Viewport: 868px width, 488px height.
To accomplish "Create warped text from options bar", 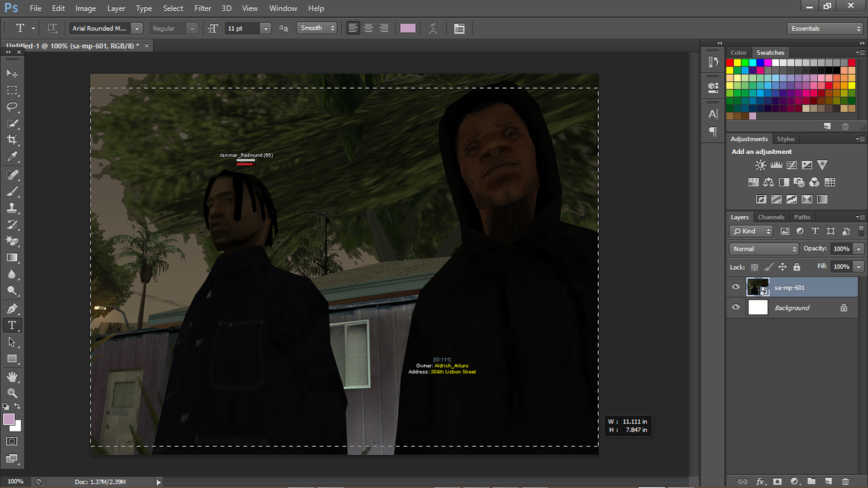I will [x=433, y=28].
